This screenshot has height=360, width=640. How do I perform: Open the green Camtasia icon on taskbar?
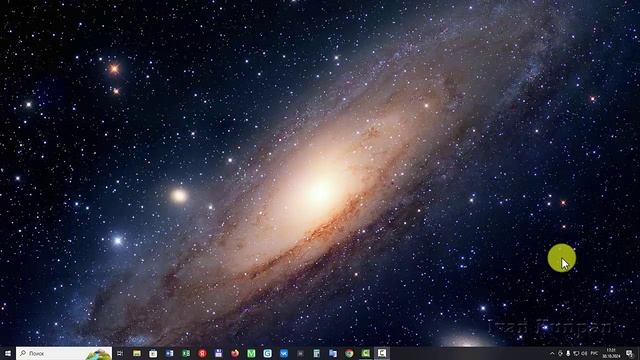coord(365,353)
